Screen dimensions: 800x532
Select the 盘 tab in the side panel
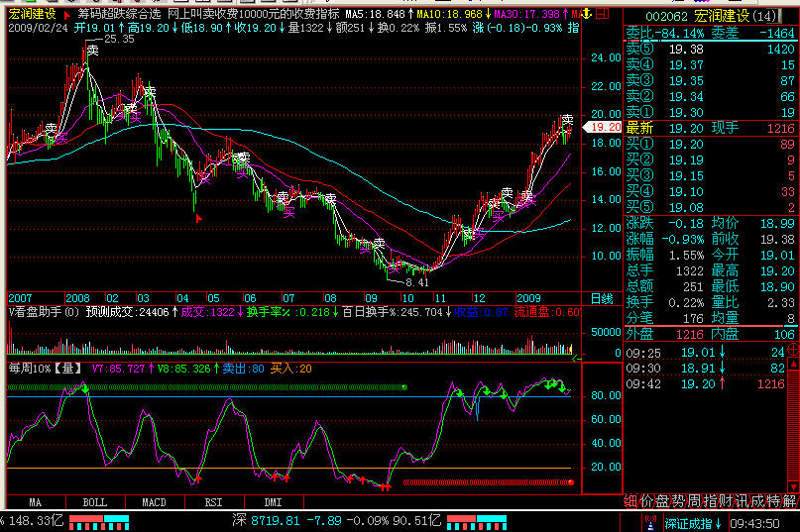point(662,501)
